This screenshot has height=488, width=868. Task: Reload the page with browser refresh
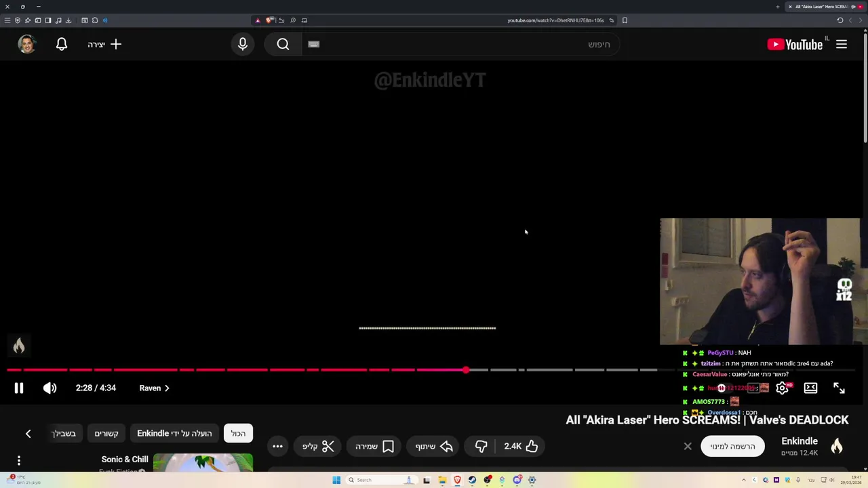point(840,20)
